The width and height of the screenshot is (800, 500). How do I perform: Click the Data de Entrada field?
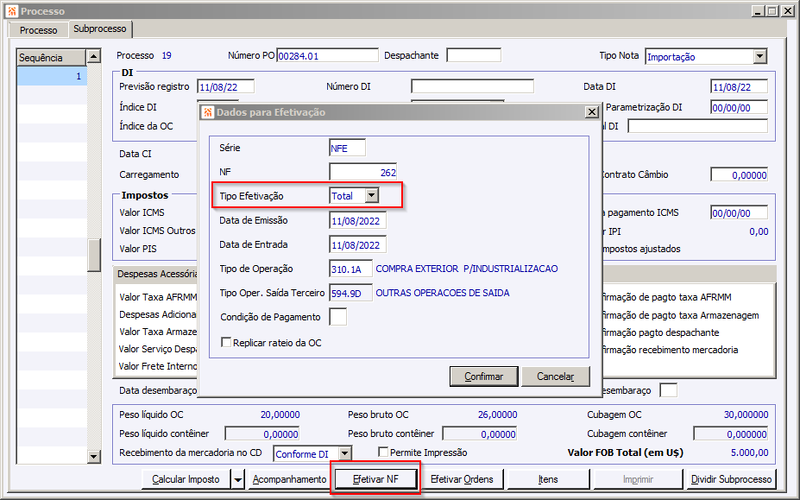(357, 245)
